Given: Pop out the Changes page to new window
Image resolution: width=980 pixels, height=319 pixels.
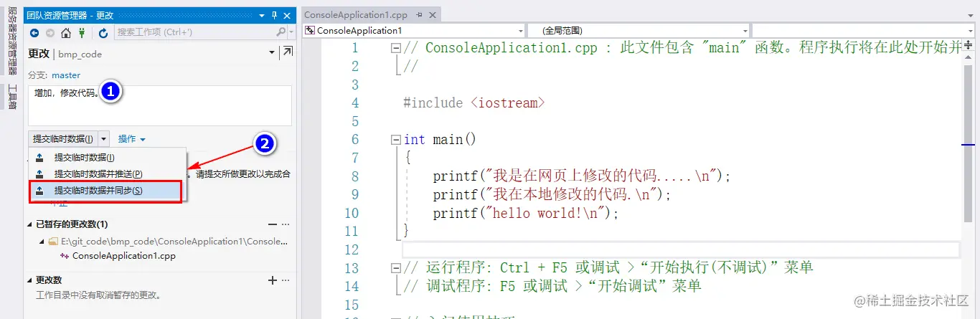Looking at the screenshot, I should tap(287, 52).
